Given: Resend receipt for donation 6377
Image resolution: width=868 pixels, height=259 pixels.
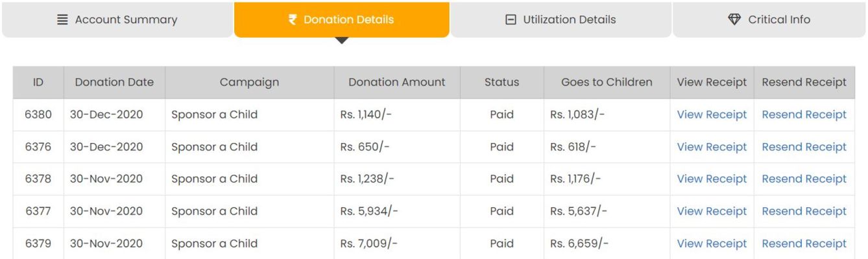Looking at the screenshot, I should point(804,211).
